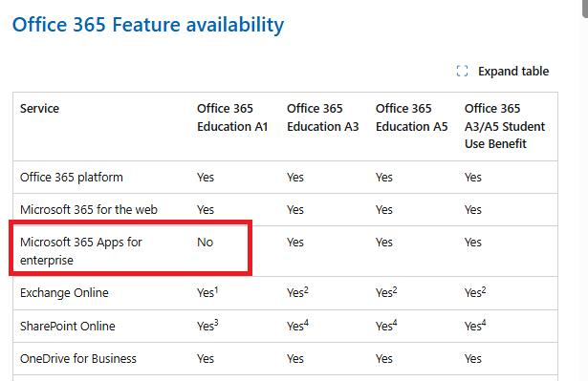Image resolution: width=588 pixels, height=381 pixels.
Task: Click the Yes cell for Office 365 platform under A5
Action: tap(384, 178)
